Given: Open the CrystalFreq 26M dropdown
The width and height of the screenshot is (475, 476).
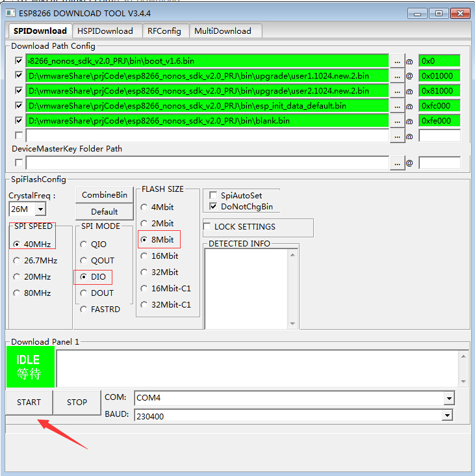Looking at the screenshot, I should pyautogui.click(x=40, y=209).
